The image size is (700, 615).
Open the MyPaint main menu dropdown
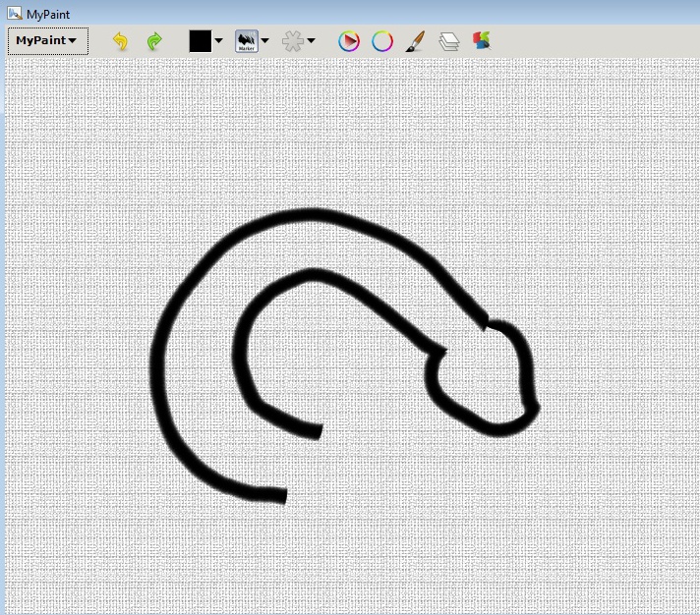[48, 41]
